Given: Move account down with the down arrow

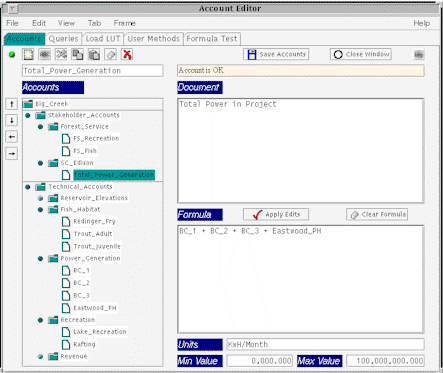Looking at the screenshot, I should (x=12, y=120).
